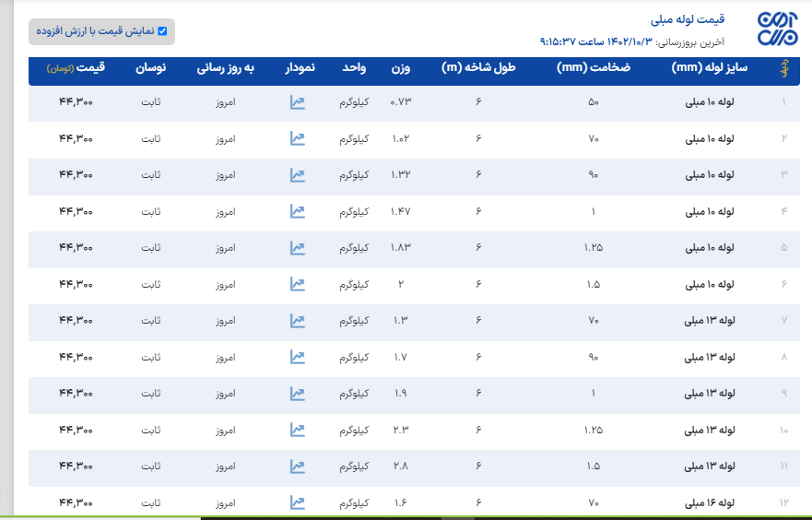View chart for 13mm pipe weighing 1.7

[x=297, y=357]
